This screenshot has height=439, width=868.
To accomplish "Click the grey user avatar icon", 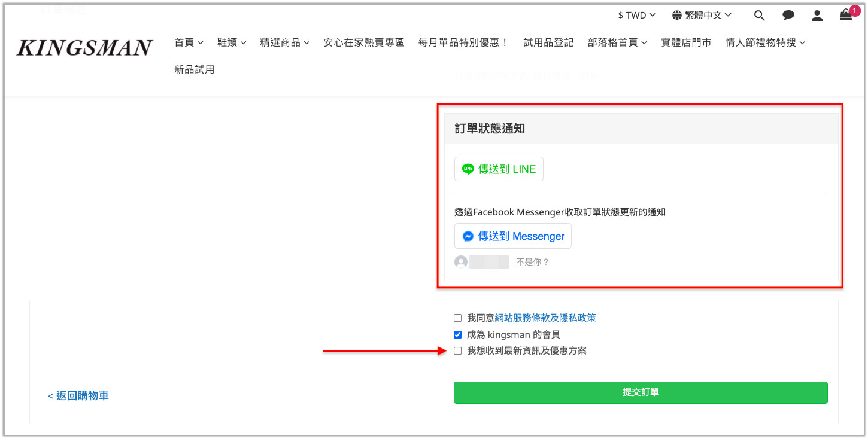I will (x=461, y=262).
